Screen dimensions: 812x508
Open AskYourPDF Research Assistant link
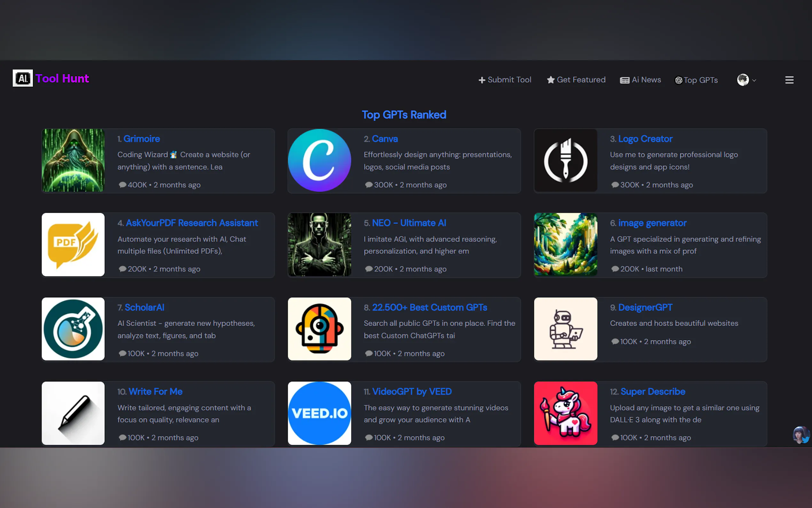click(192, 223)
